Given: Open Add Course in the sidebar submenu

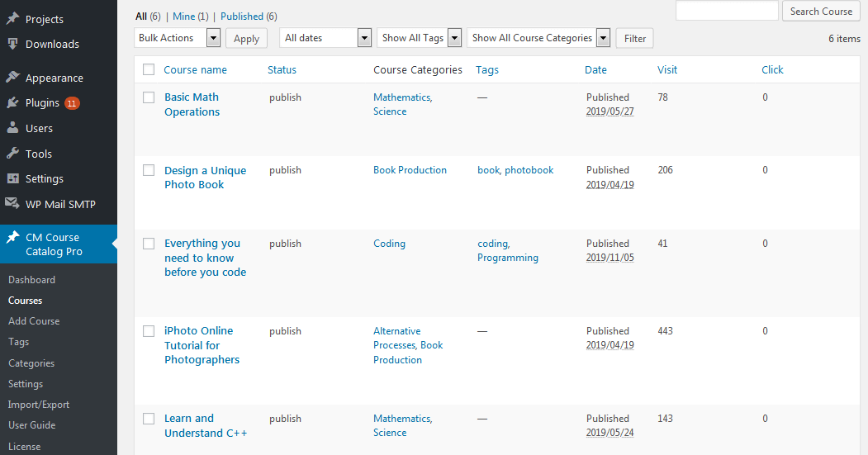Looking at the screenshot, I should [x=34, y=321].
